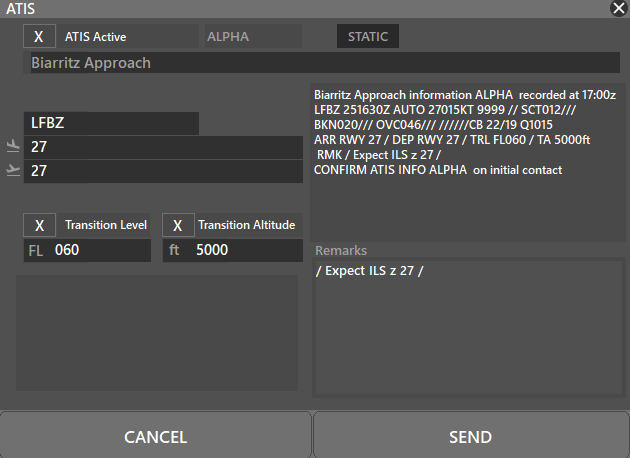
Task: Send the ATIS with SEND button
Action: pyautogui.click(x=471, y=436)
